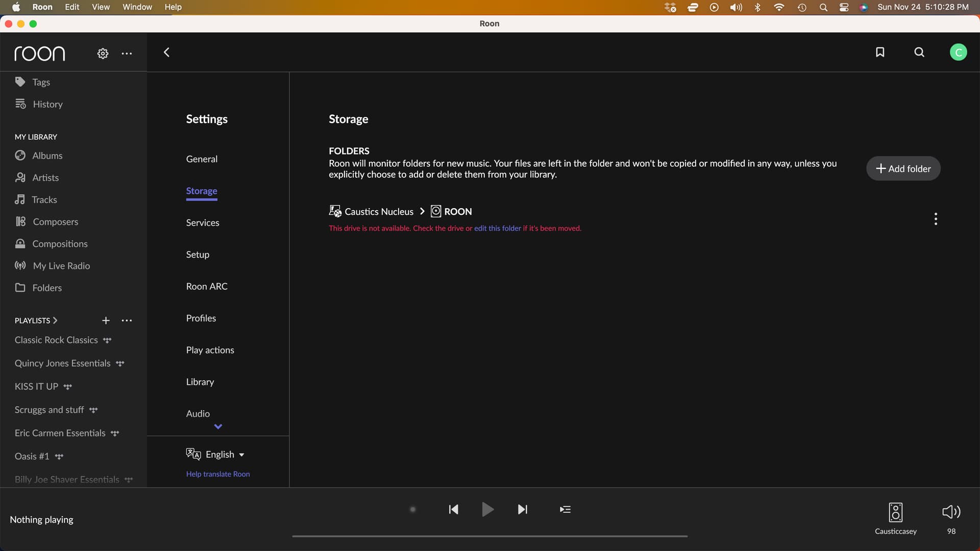Select the Roon ARC settings tab
The height and width of the screenshot is (551, 980).
point(207,287)
